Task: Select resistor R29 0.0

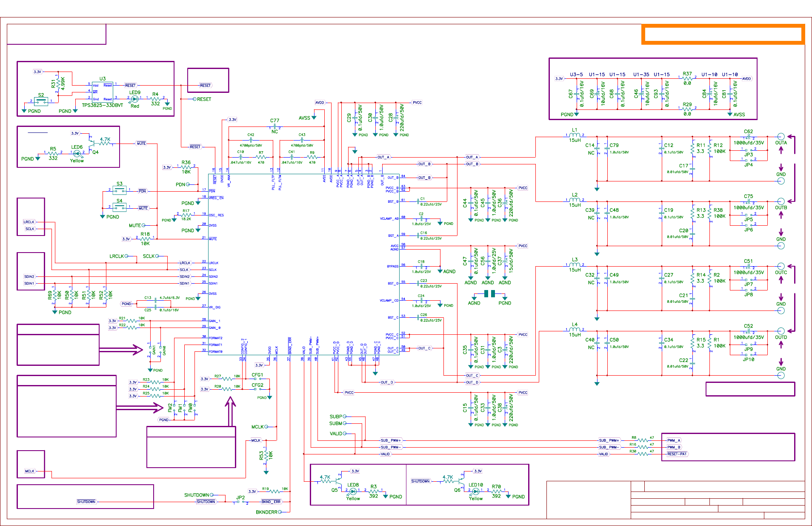Action: [x=687, y=109]
